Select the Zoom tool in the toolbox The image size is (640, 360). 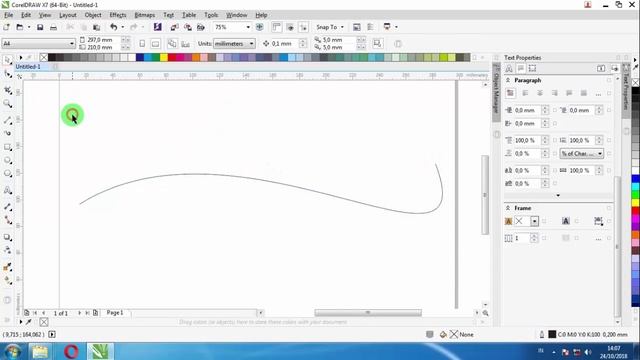click(7, 104)
